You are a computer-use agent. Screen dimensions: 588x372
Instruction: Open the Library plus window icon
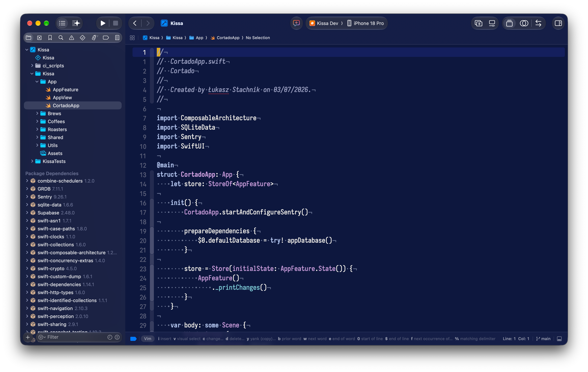(x=478, y=23)
